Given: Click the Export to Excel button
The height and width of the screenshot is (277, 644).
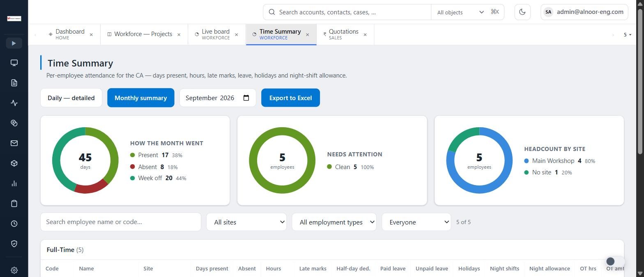Looking at the screenshot, I should click(290, 98).
